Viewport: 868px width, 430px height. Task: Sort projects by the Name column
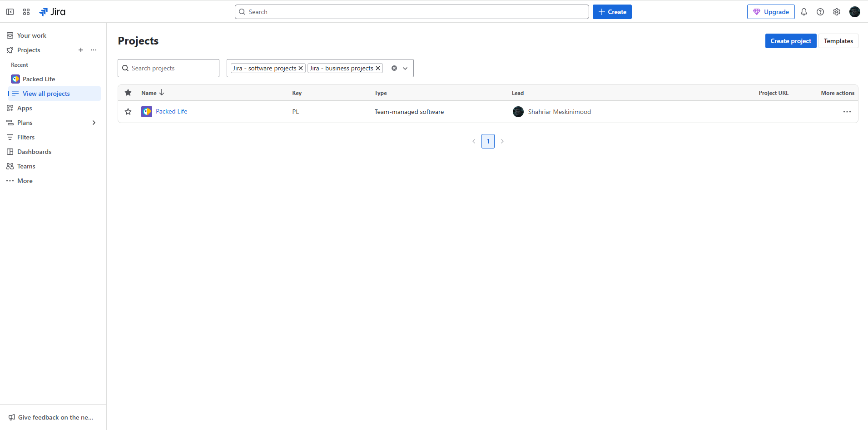pyautogui.click(x=153, y=93)
